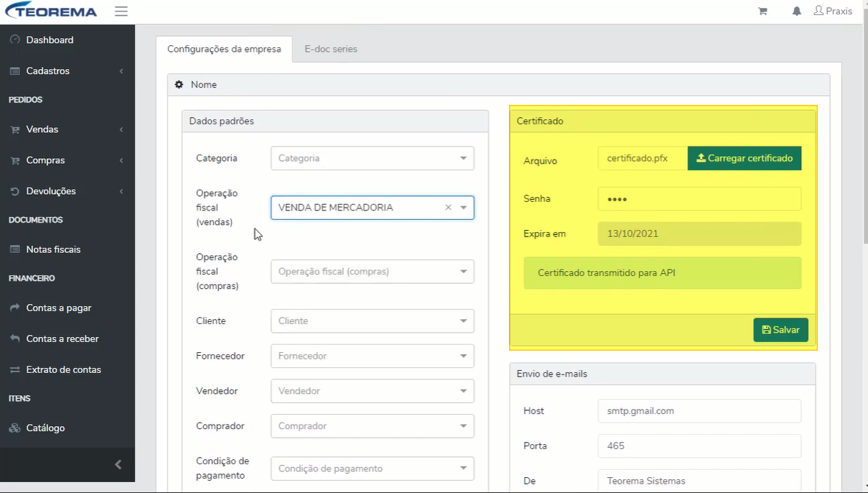Click the De field Teorema Sistemas
Viewport: 868px width, 493px height.
699,481
